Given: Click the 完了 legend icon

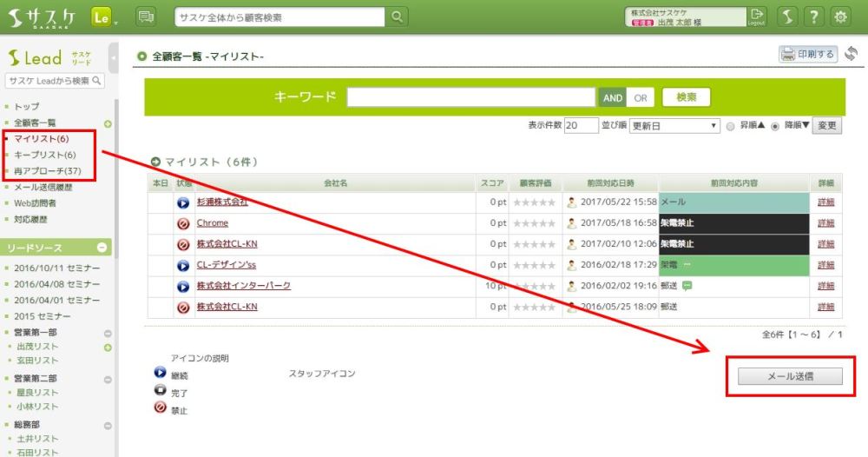Looking at the screenshot, I should (x=160, y=390).
